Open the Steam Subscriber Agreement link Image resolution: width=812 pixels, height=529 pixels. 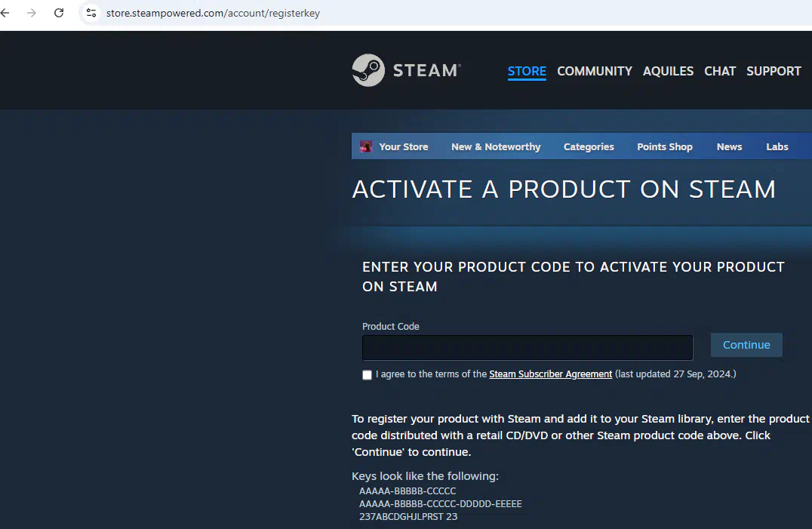coord(550,374)
